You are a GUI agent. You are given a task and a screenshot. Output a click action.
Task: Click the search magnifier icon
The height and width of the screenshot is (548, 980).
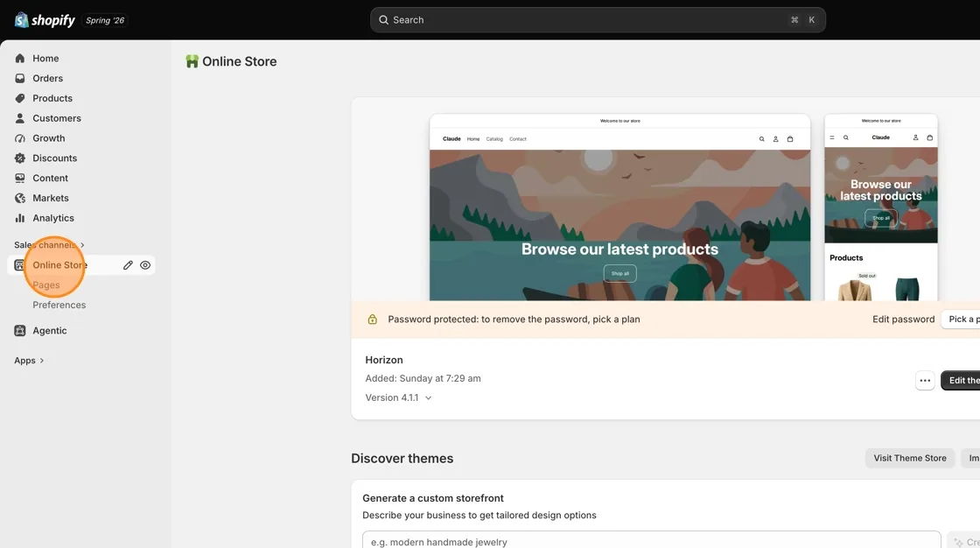click(x=384, y=20)
